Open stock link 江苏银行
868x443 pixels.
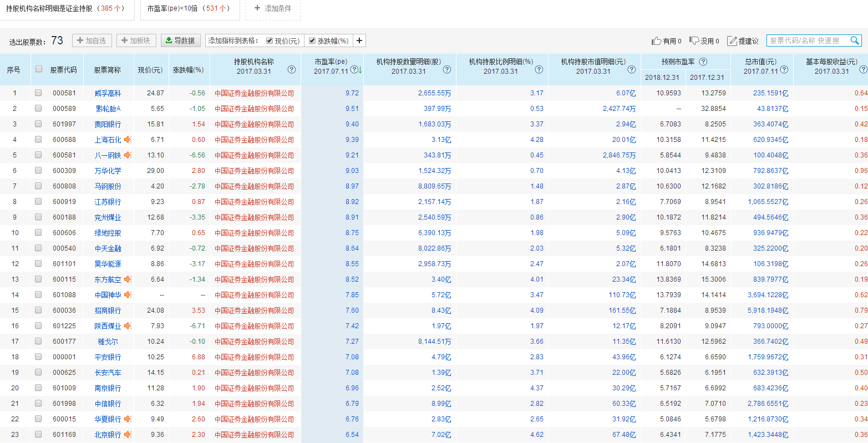[x=108, y=202]
